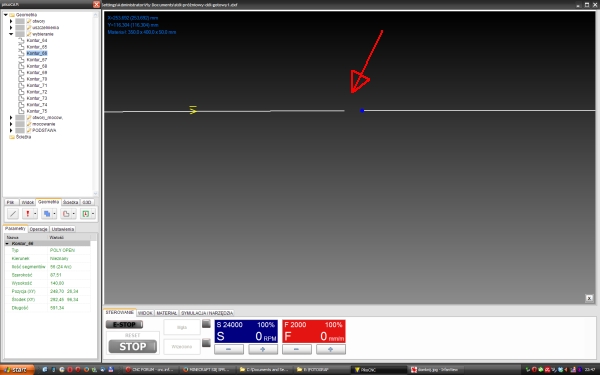Click the large STOP button
The width and height of the screenshot is (600, 375).
coord(132,347)
